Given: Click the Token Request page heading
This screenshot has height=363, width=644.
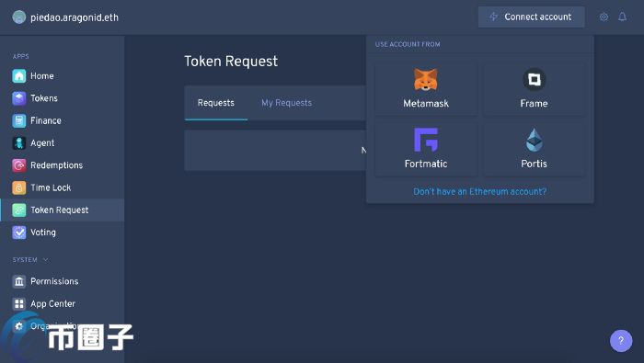Looking at the screenshot, I should [x=231, y=62].
